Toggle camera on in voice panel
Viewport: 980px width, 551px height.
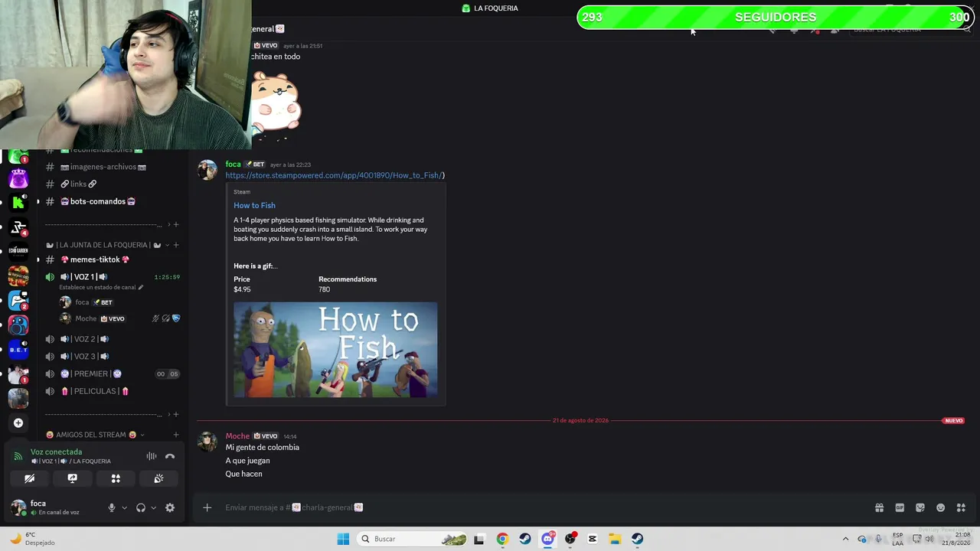29,478
